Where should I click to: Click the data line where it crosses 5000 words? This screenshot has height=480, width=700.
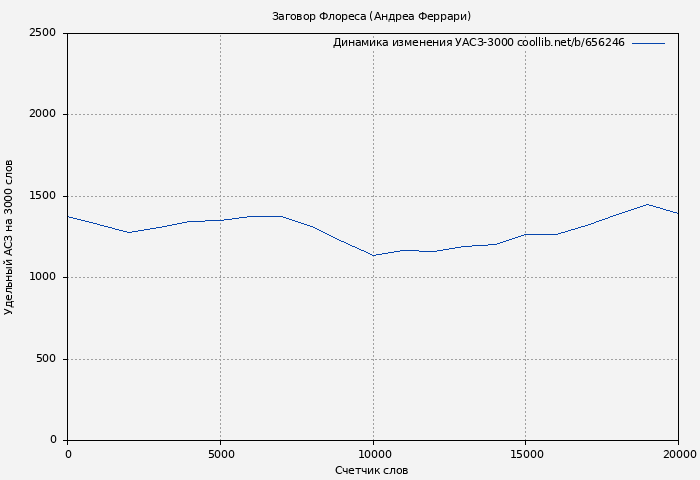pyautogui.click(x=220, y=220)
